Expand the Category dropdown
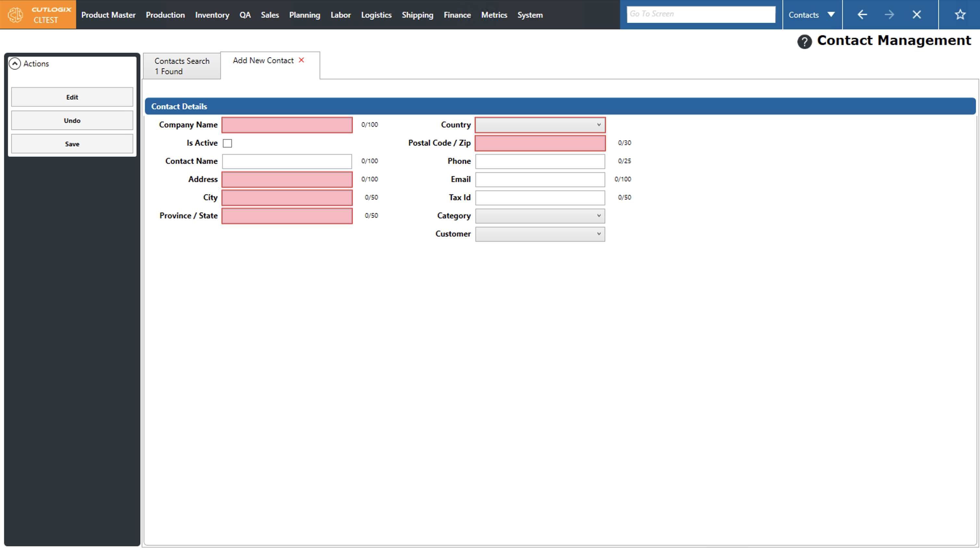 [540, 216]
